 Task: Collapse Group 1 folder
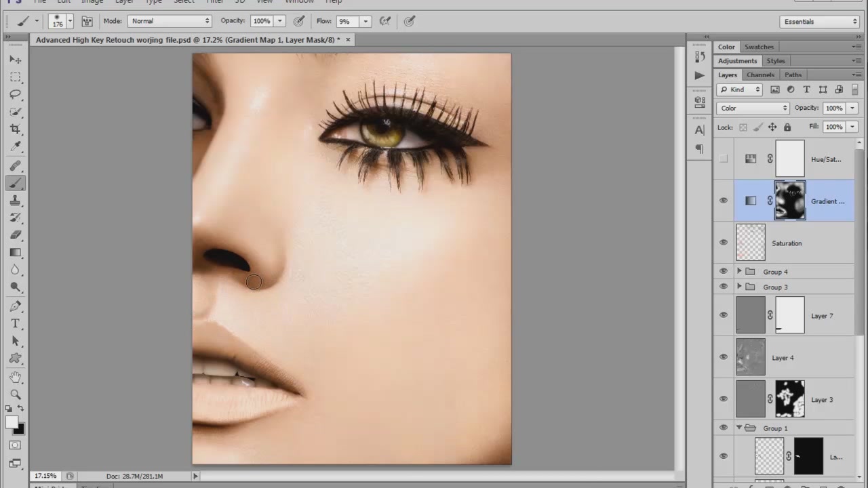pos(739,428)
